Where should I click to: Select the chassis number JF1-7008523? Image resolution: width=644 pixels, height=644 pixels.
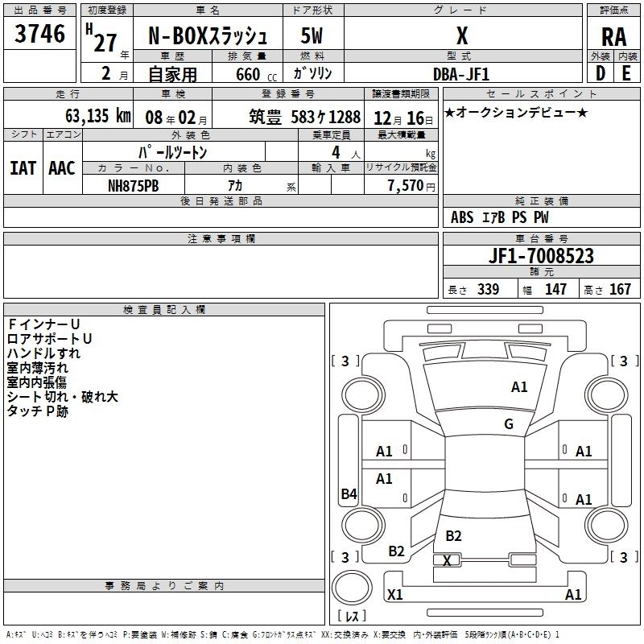542,256
